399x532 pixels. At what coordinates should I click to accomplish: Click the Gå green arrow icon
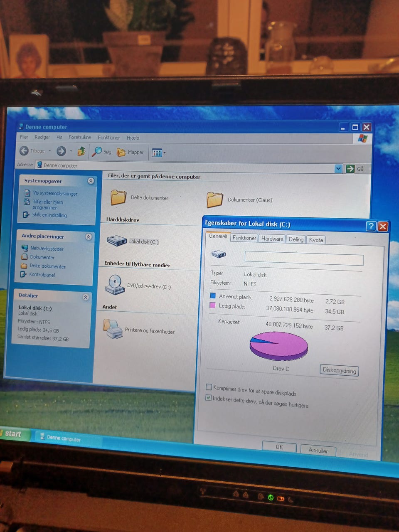pyautogui.click(x=350, y=168)
